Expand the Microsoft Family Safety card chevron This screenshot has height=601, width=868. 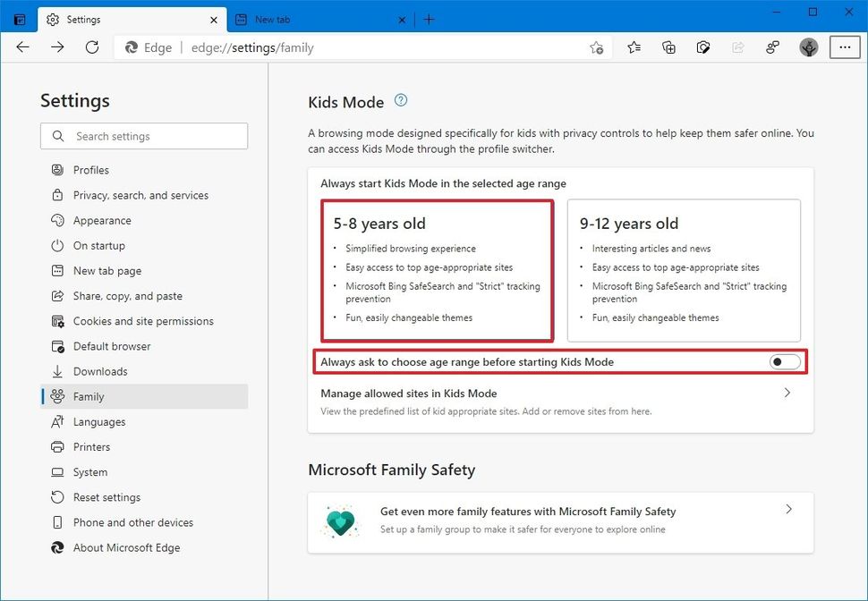(788, 509)
